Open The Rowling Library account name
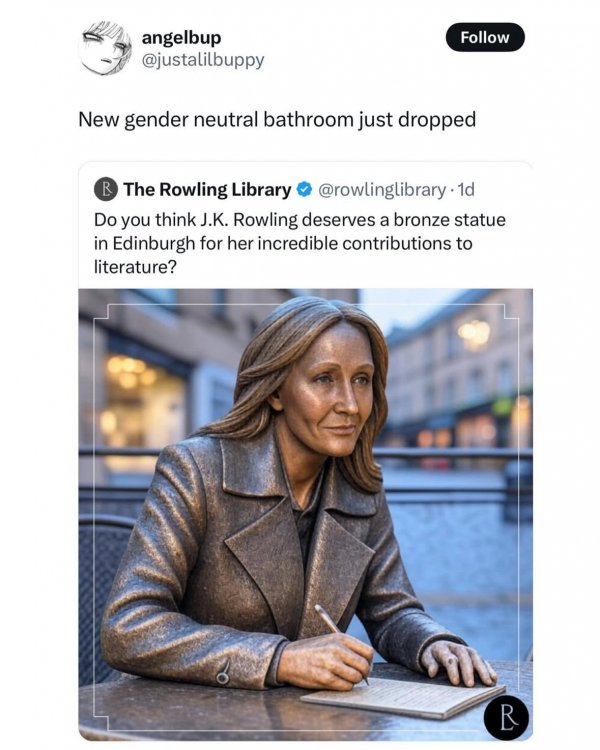The image size is (600, 750). 207,189
